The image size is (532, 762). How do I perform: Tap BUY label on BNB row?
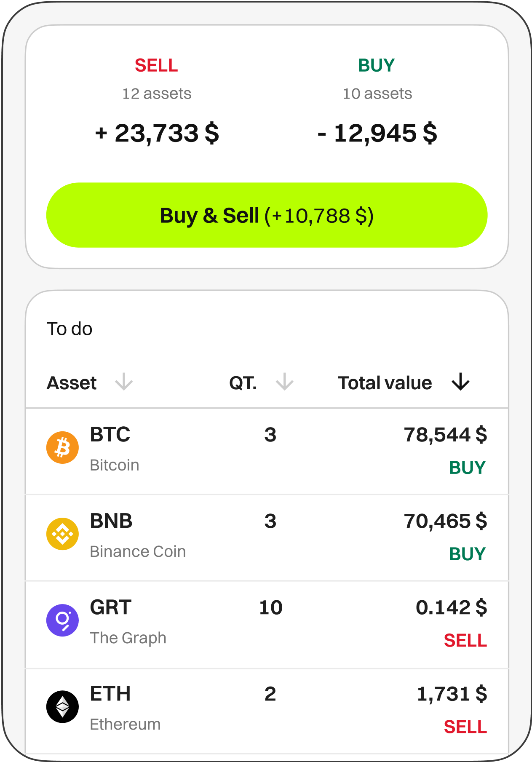pyautogui.click(x=467, y=554)
